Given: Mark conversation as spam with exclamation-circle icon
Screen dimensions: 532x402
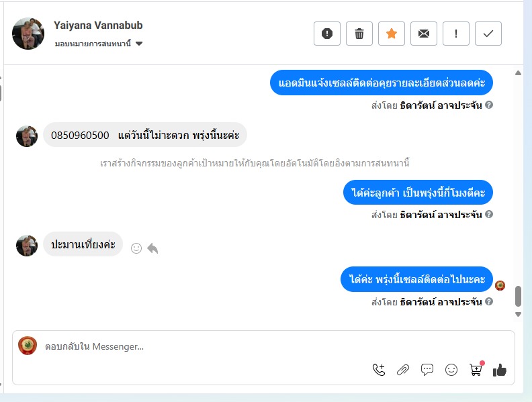Looking at the screenshot, I should (x=326, y=34).
